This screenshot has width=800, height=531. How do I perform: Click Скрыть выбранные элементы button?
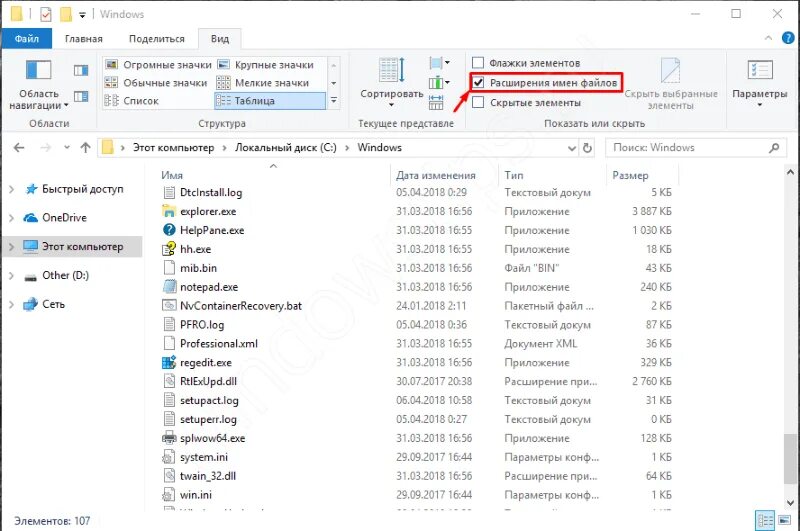coord(671,84)
